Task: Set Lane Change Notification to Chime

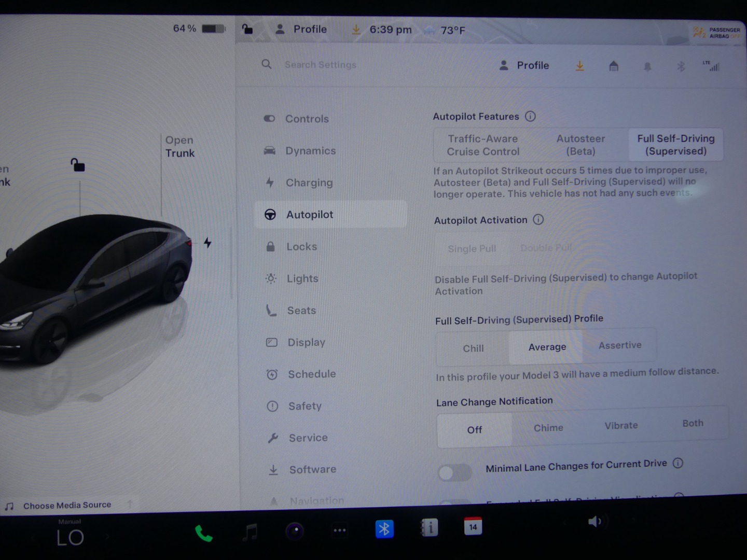Action: 548,428
